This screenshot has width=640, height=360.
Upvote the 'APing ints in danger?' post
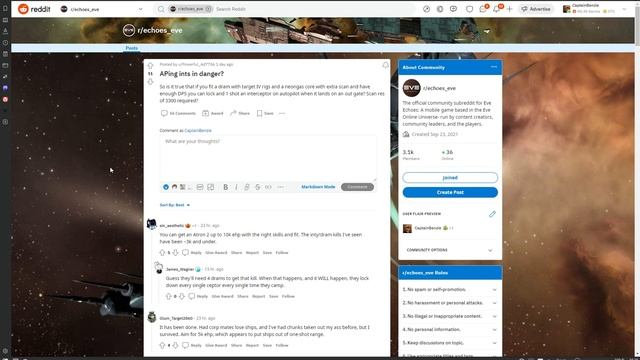(150, 66)
